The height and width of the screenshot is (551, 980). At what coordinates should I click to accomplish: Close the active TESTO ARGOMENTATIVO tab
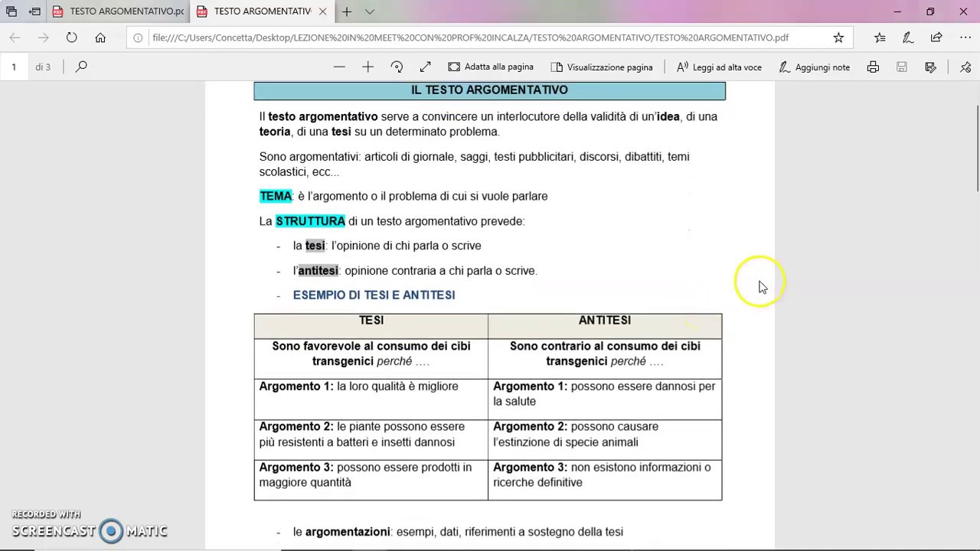(x=322, y=11)
